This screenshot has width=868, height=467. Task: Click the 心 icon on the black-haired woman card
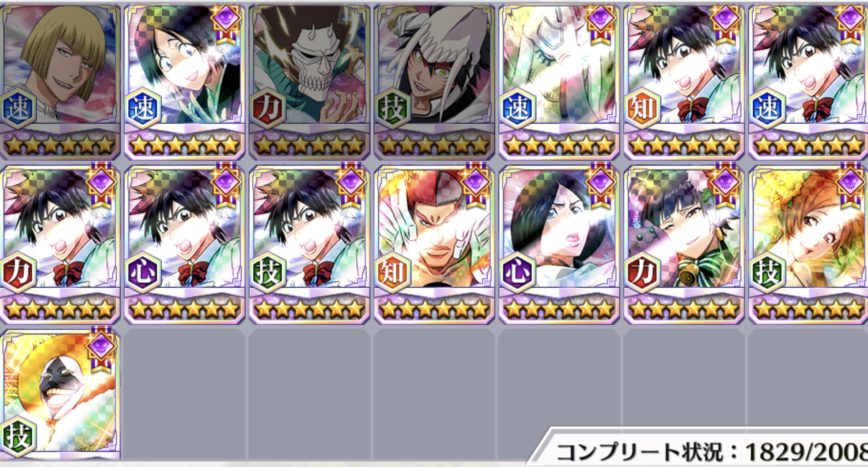click(x=518, y=273)
